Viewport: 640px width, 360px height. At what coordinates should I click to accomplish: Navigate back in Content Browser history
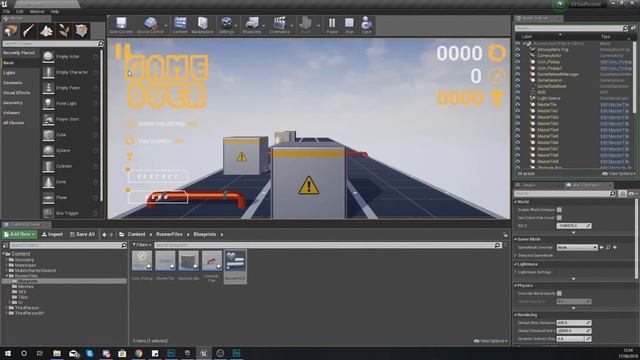pyautogui.click(x=104, y=235)
